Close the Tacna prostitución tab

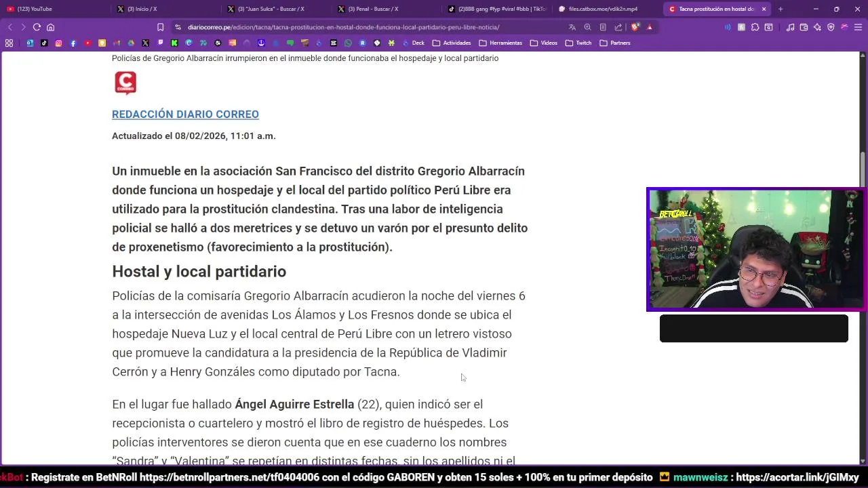(764, 9)
